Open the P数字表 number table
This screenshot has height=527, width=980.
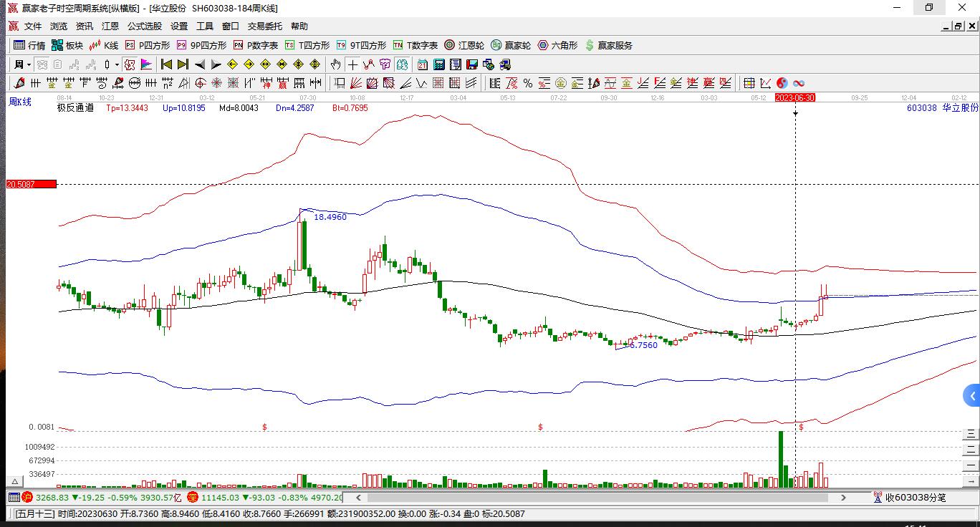[256, 45]
